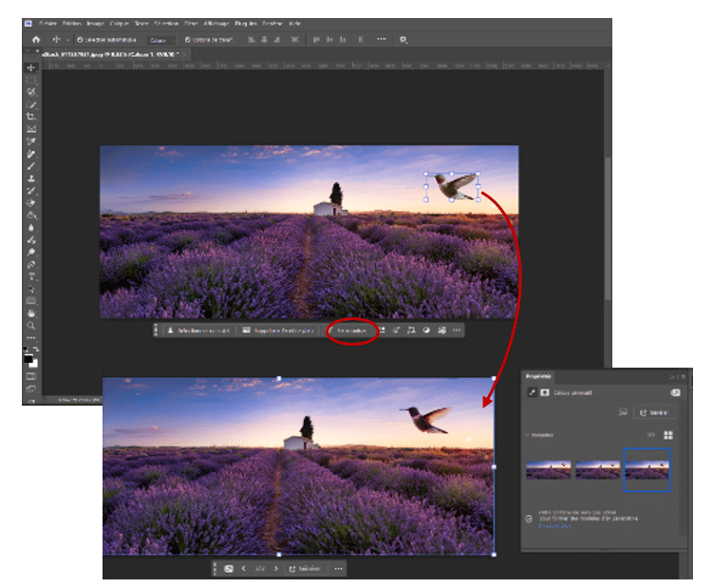Click the Properties panel flyout menu icon

[684, 377]
